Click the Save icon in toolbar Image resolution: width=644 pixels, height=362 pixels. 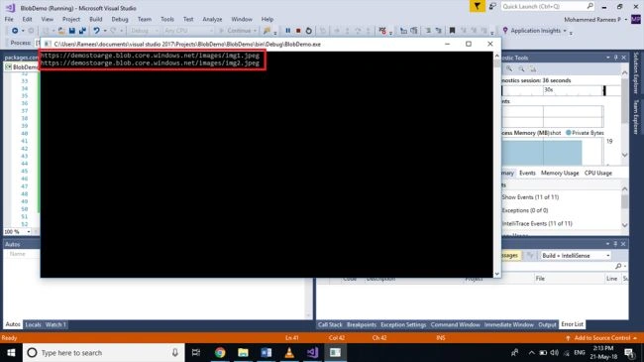pos(72,31)
